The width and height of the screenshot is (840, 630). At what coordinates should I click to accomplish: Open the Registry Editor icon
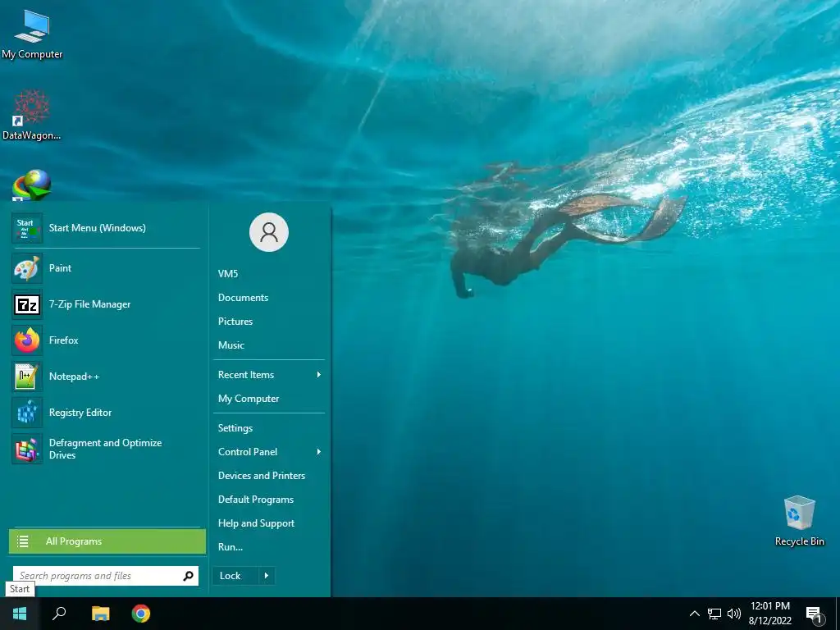click(27, 413)
